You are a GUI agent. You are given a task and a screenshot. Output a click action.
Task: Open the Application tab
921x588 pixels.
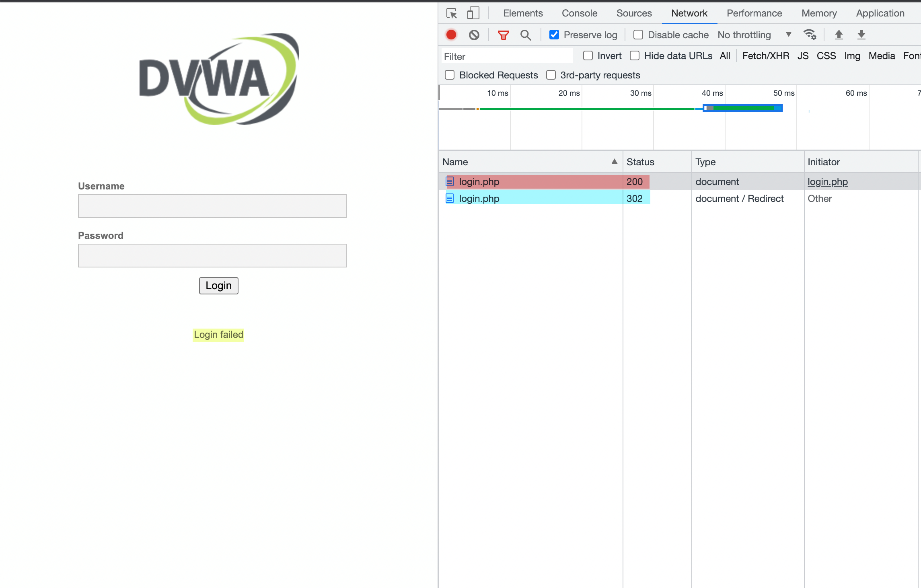(880, 13)
